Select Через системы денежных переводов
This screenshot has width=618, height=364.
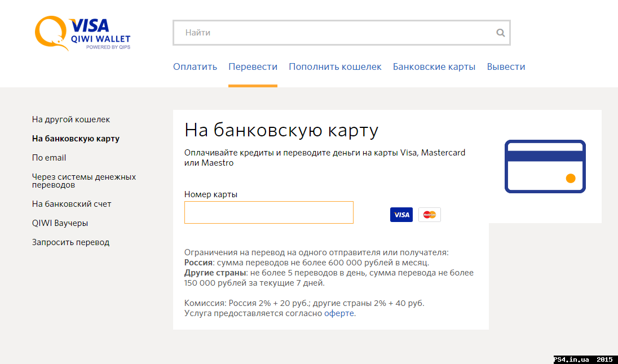click(x=83, y=181)
